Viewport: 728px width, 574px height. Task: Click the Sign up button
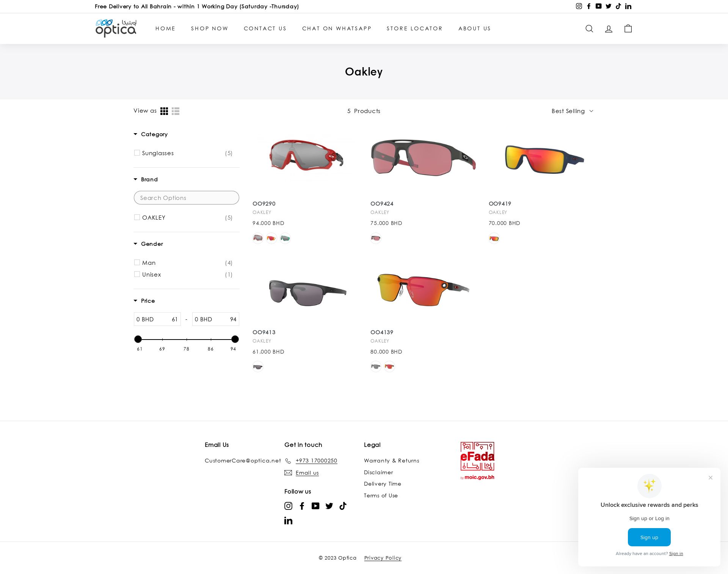click(x=649, y=537)
